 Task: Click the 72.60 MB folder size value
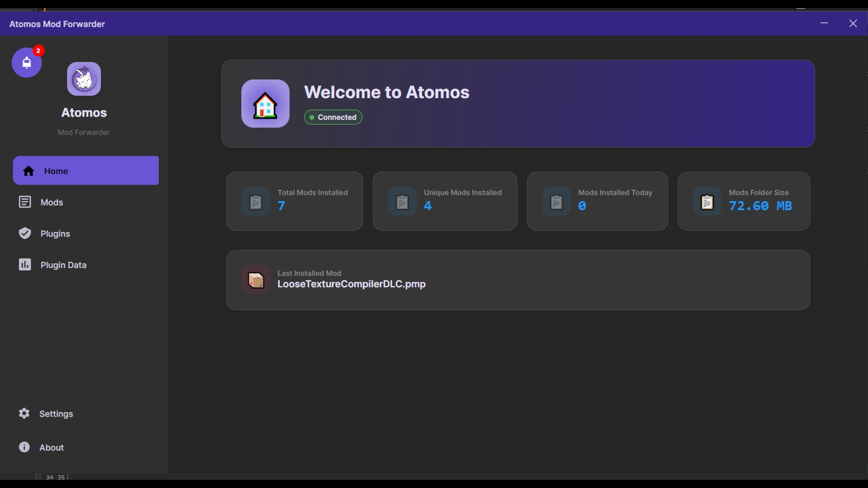pos(760,206)
